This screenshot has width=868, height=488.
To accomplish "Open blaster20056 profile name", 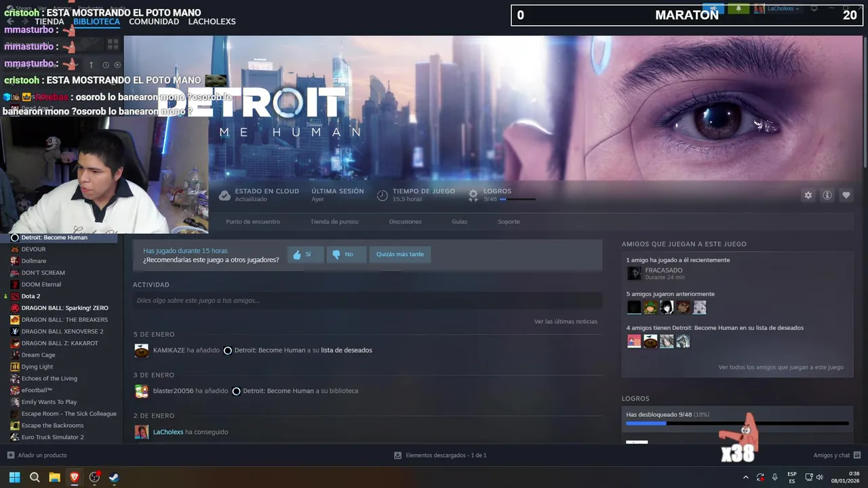I will (174, 391).
